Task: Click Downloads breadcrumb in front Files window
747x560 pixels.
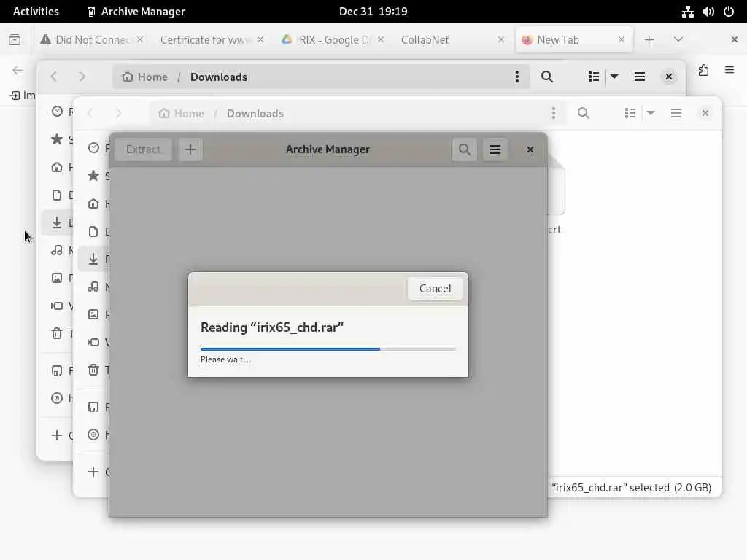Action: click(255, 113)
